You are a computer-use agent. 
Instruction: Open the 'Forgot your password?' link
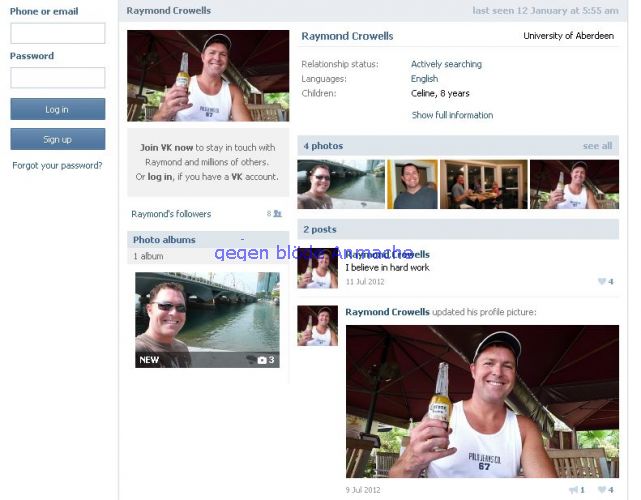57,165
